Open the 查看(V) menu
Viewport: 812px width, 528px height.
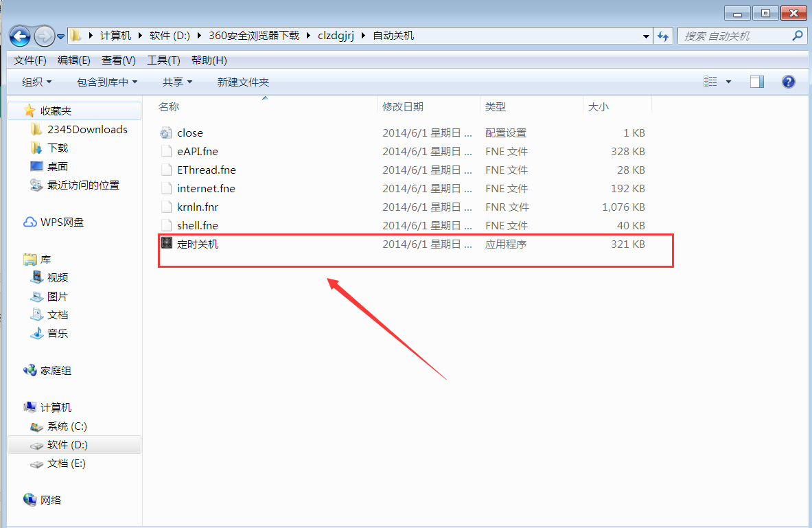[x=117, y=60]
